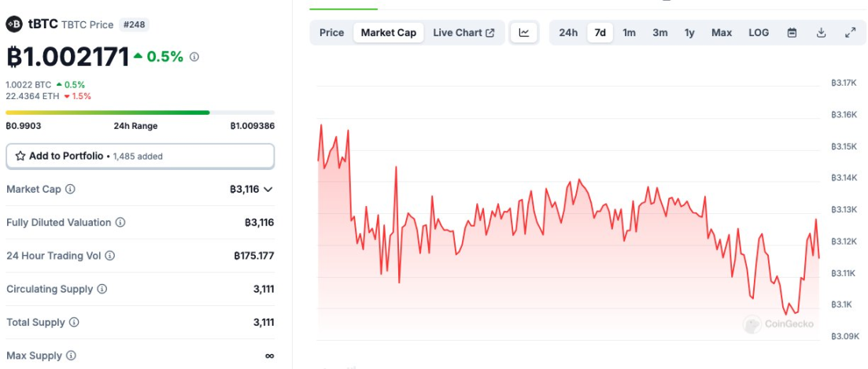The height and width of the screenshot is (369, 868).
Task: Click the Max Supply info icon
Action: click(71, 356)
